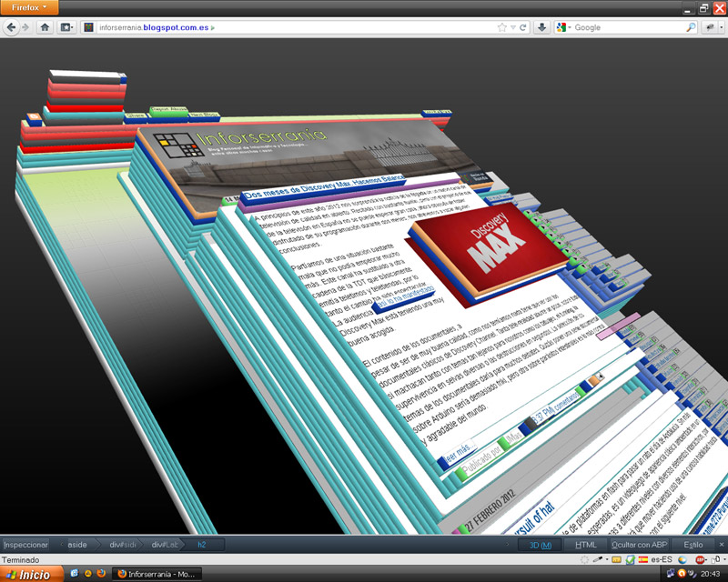Open the Inicio start button
The image size is (728, 582).
(32, 574)
